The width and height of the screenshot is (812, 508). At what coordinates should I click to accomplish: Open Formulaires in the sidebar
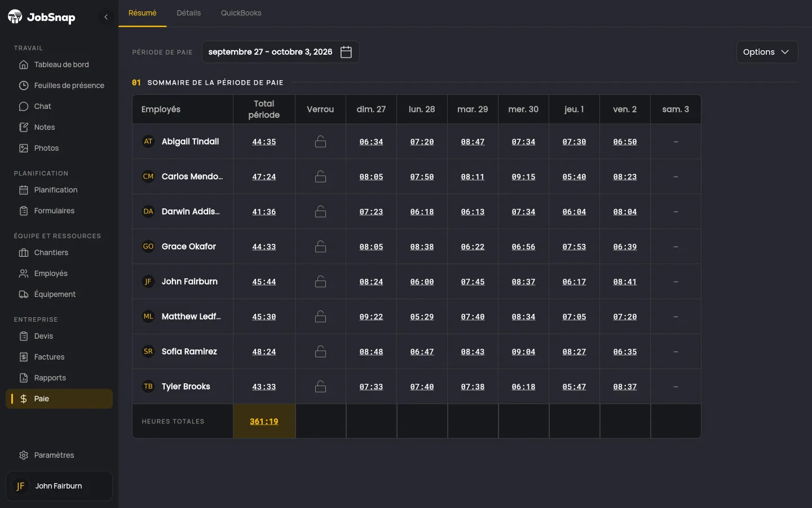[59, 211]
